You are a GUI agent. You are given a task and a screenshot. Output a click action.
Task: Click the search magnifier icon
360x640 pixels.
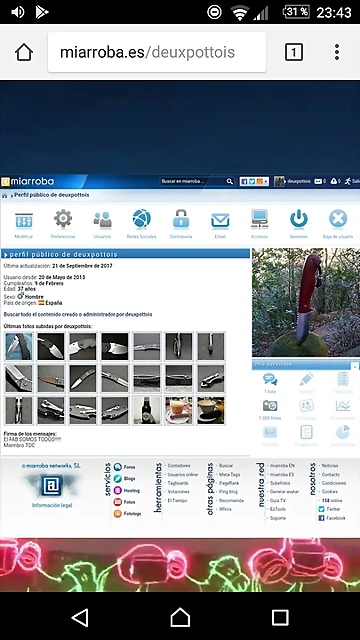point(230,181)
